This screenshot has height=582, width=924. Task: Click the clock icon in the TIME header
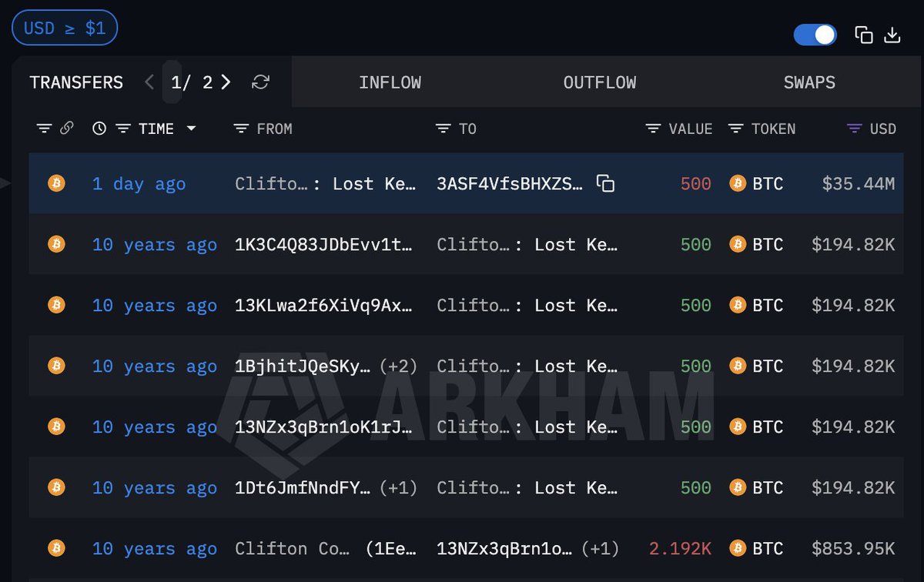(x=99, y=129)
